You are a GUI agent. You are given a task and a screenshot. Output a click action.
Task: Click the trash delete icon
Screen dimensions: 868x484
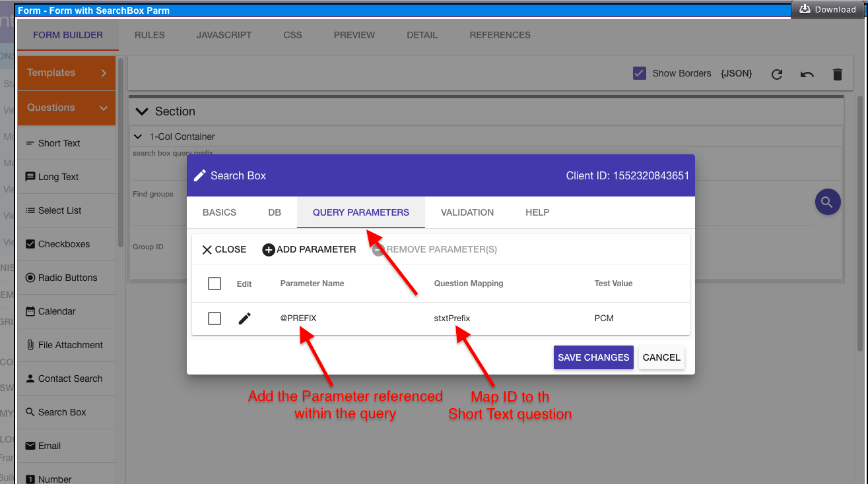click(x=837, y=75)
